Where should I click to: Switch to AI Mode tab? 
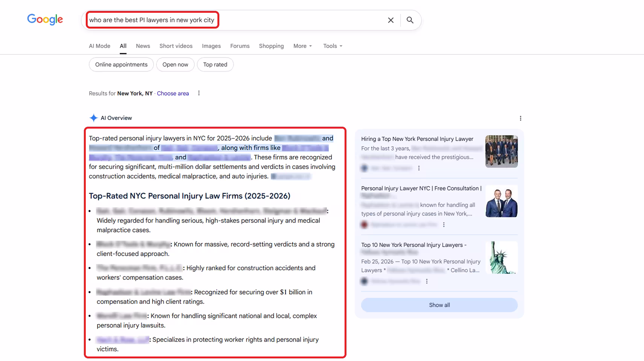(100, 46)
